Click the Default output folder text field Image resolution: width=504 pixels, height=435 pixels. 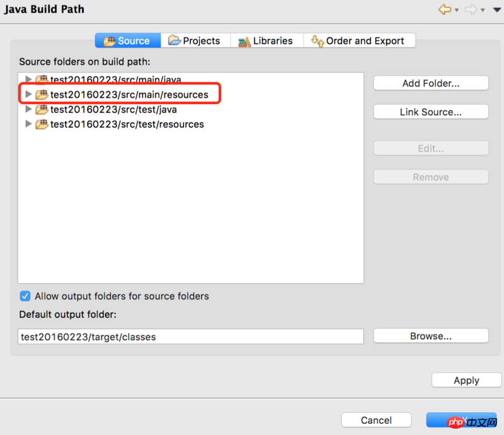click(191, 337)
